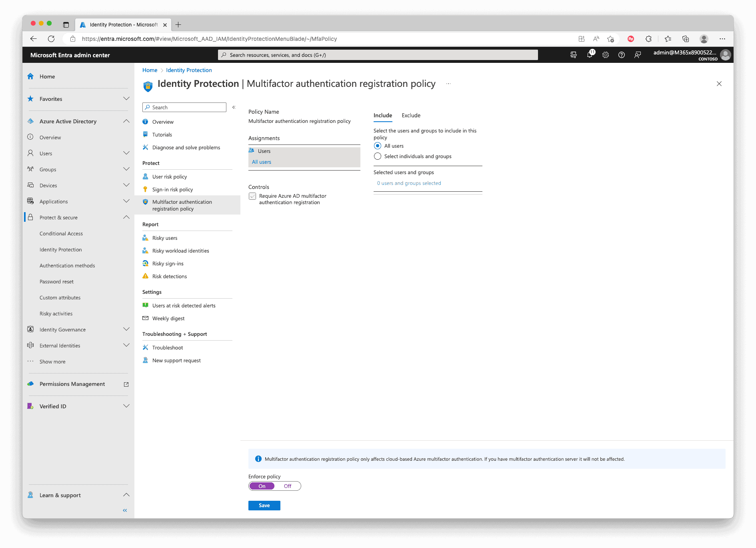
Task: Collapse the Protect & secure section
Action: [x=126, y=217]
